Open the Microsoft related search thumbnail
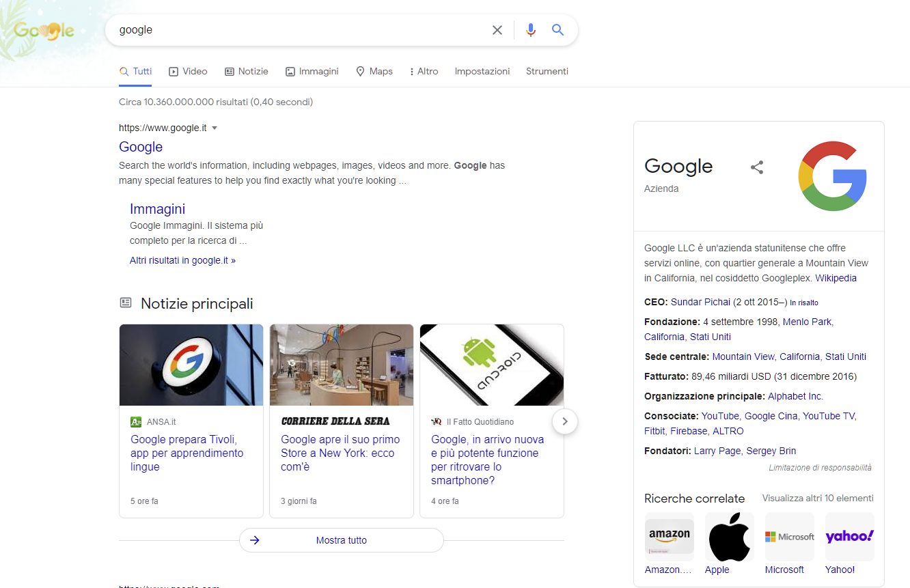This screenshot has width=910, height=588. point(790,537)
